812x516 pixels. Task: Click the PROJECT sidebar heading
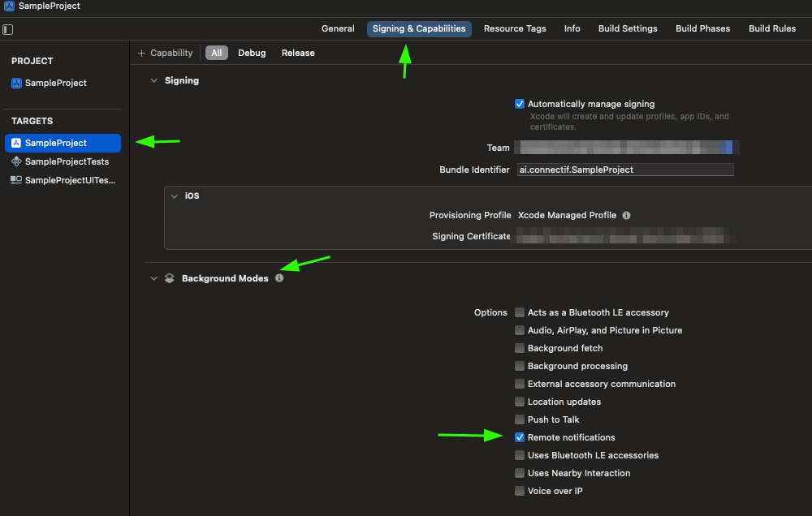32,61
